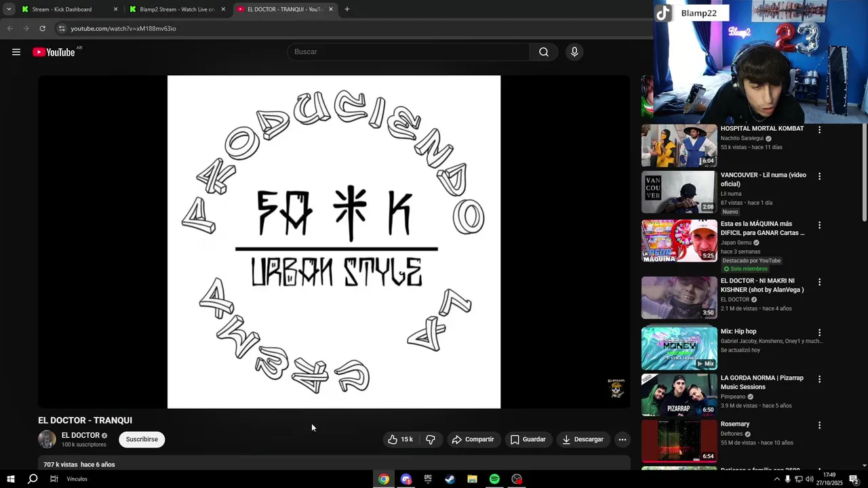The width and height of the screenshot is (868, 488).
Task: Go forward in browser history
Action: 26,28
